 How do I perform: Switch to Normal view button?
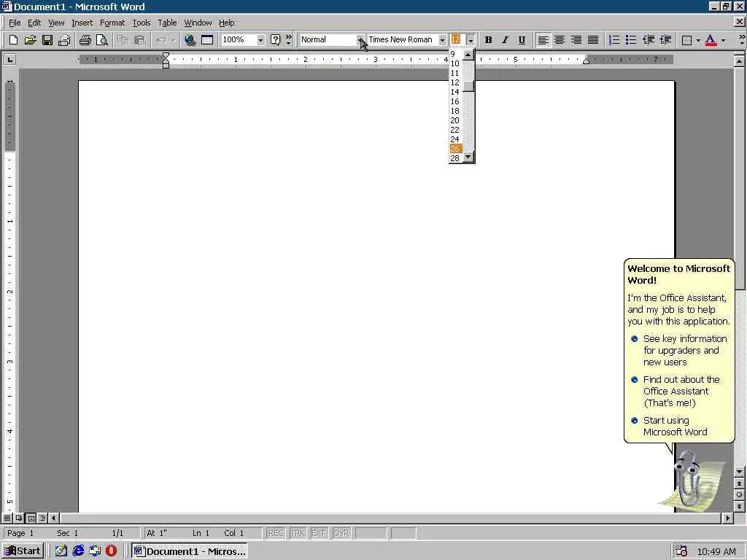pos(7,518)
